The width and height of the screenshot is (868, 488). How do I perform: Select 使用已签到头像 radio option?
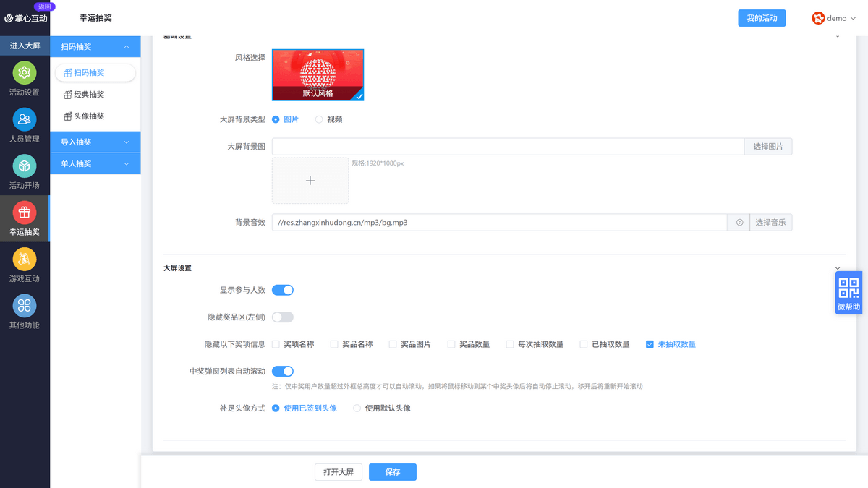point(276,408)
